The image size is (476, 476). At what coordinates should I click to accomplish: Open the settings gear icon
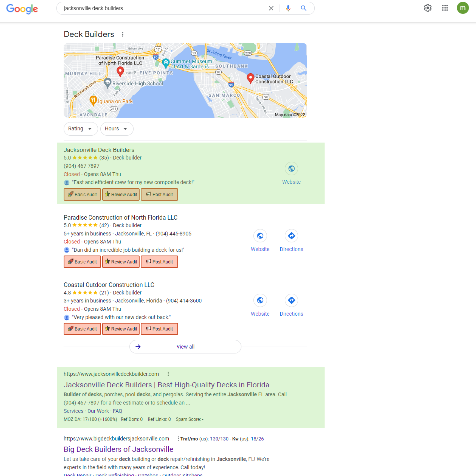428,8
